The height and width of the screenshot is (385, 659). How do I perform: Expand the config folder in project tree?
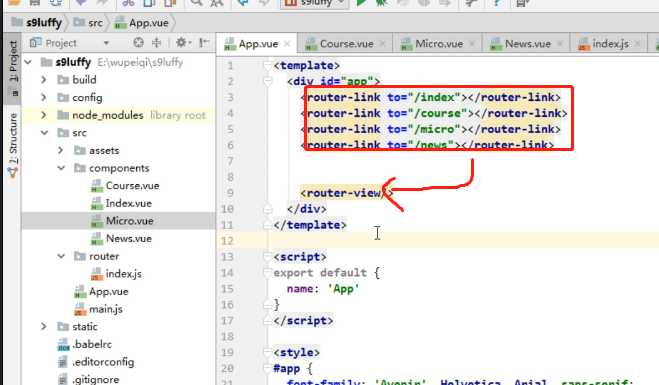coord(44,97)
